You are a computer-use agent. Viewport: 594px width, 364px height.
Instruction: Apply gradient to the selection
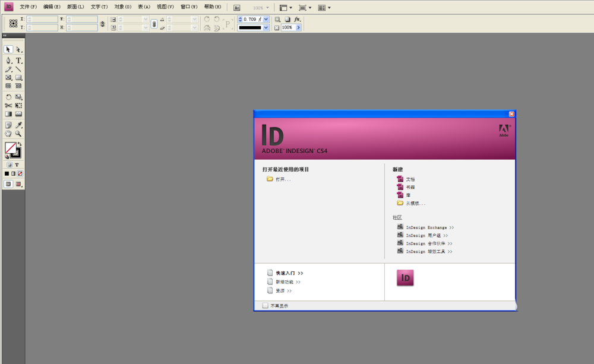13,173
